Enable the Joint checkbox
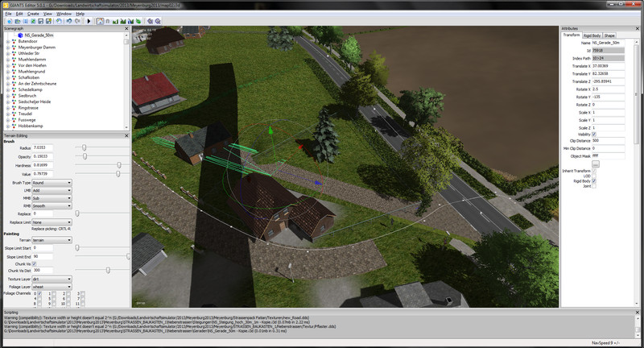 tap(594, 186)
